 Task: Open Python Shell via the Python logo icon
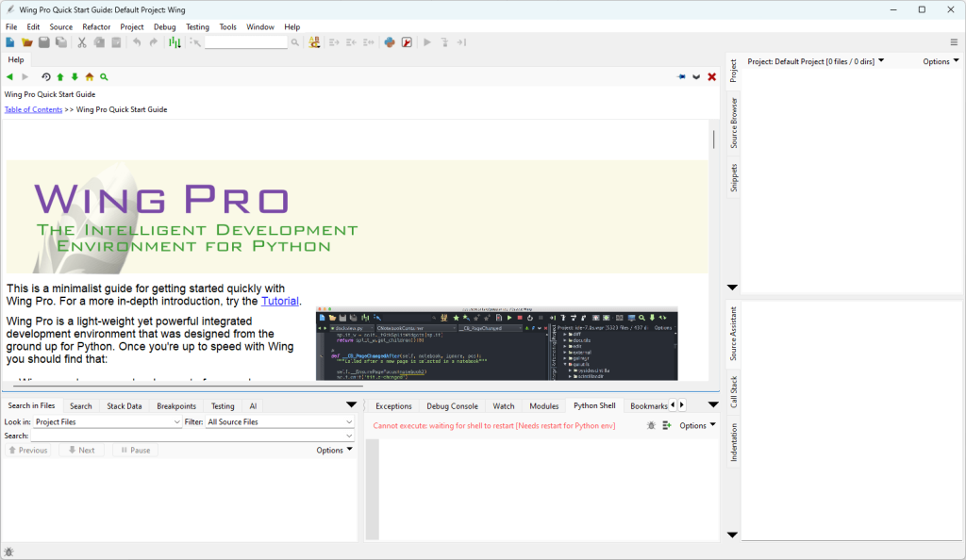pos(390,42)
